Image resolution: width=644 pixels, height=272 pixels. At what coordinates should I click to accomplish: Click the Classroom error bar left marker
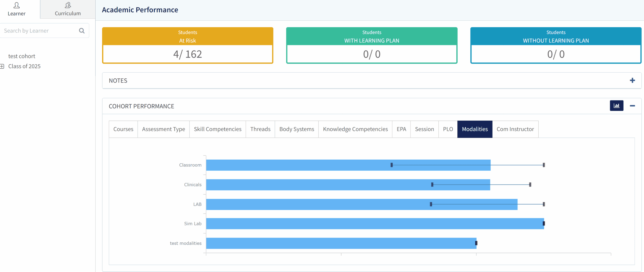tap(391, 165)
